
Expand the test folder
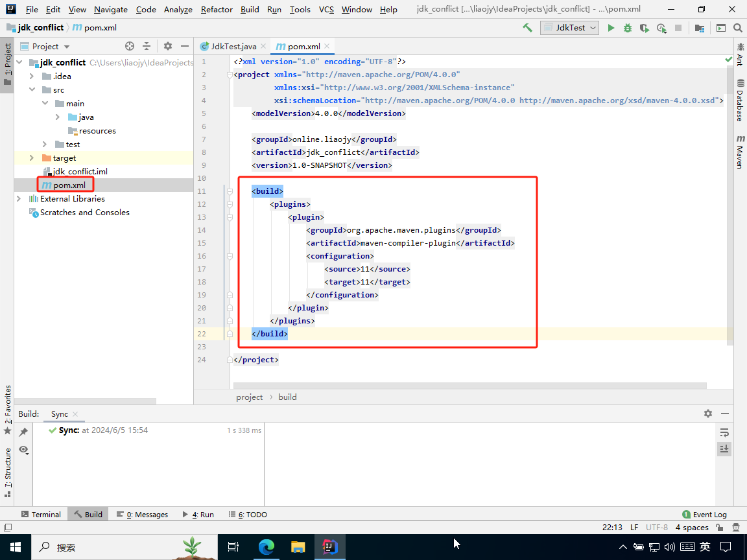(45, 145)
